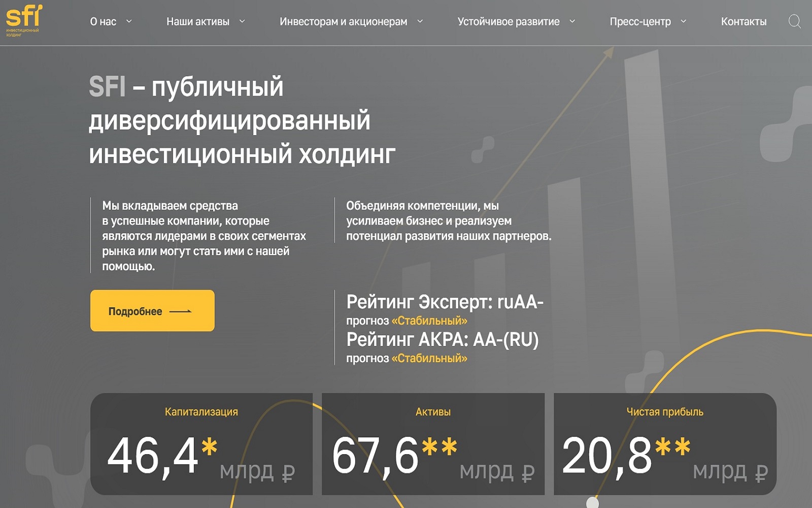Click the «Капитализация» card title
Image resolution: width=812 pixels, height=508 pixels.
pyautogui.click(x=201, y=412)
